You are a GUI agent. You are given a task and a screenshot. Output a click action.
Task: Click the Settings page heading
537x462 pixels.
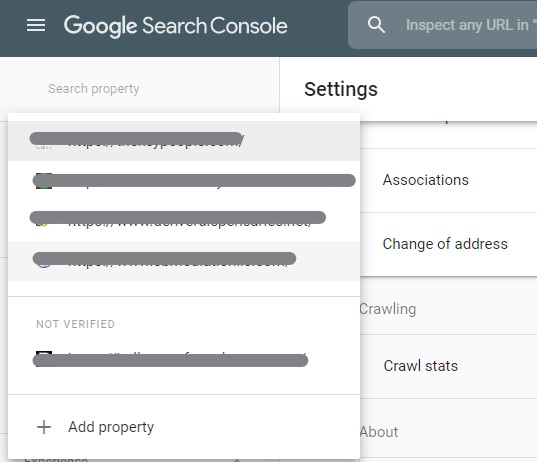[x=341, y=89]
